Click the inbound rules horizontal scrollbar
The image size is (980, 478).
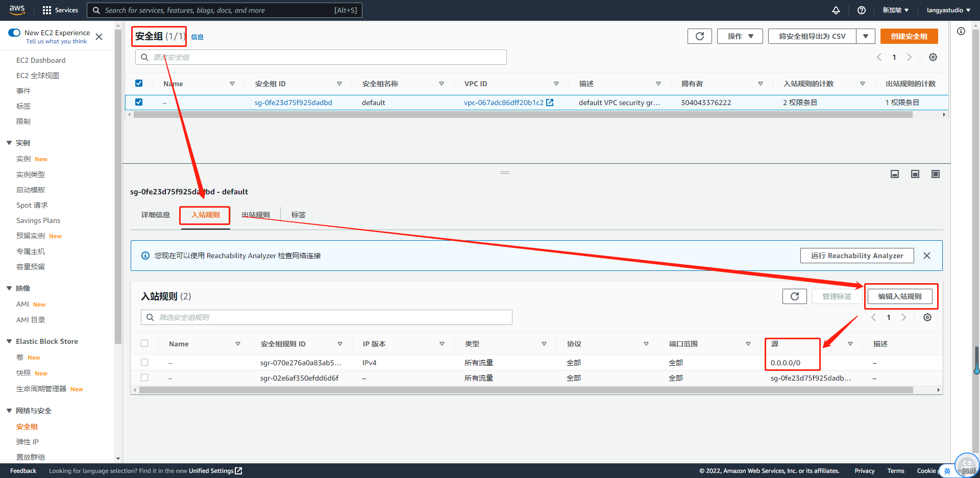click(526, 390)
